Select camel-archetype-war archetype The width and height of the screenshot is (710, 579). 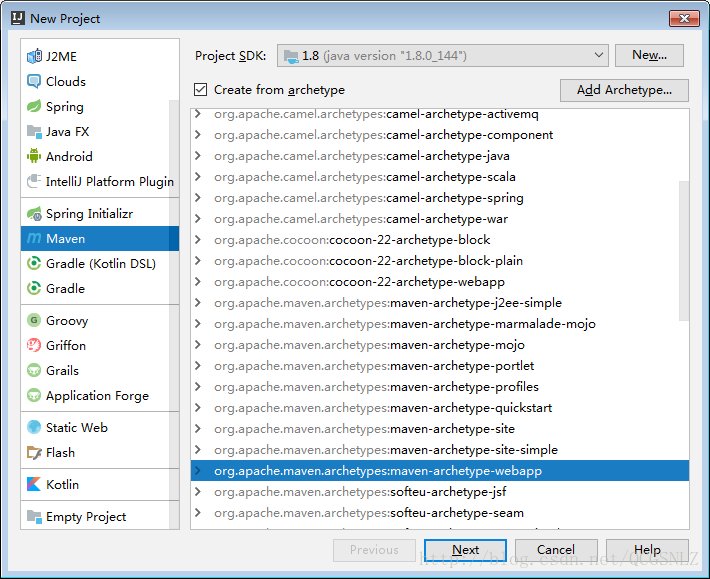(x=440, y=219)
